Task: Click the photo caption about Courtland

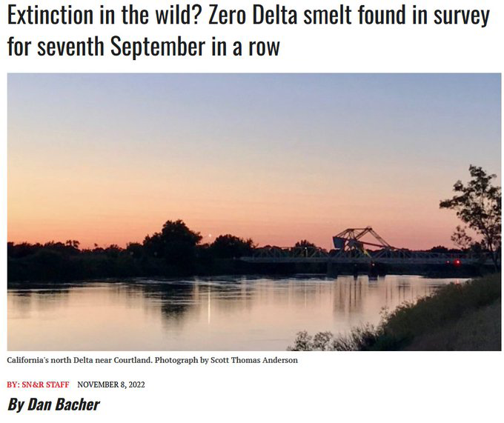Action: 152,360
